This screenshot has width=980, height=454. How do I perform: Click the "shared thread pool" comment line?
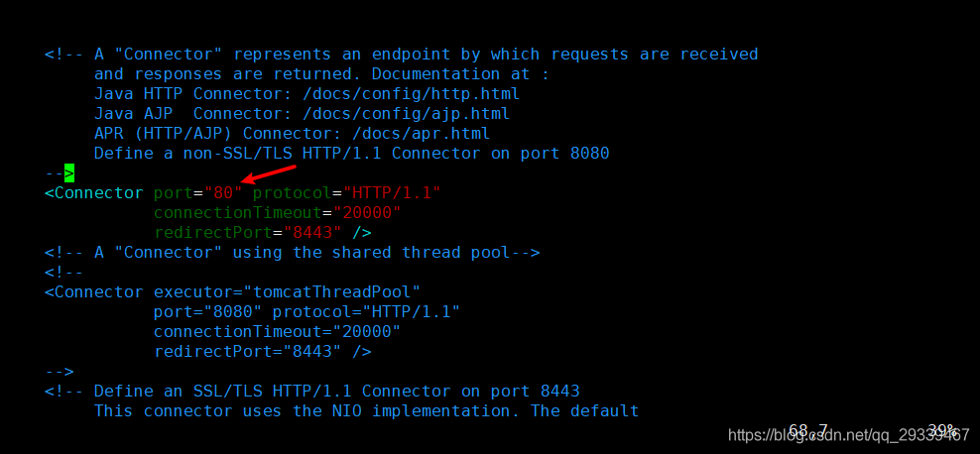[292, 253]
